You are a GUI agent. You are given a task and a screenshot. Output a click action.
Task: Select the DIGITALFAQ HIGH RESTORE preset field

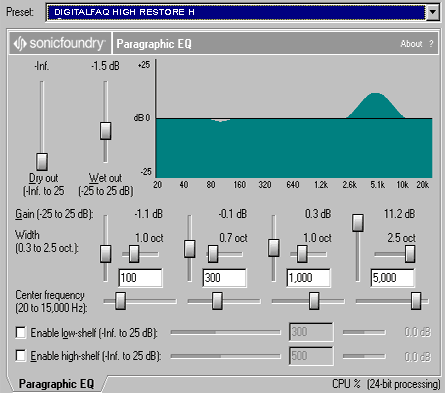[x=236, y=12]
